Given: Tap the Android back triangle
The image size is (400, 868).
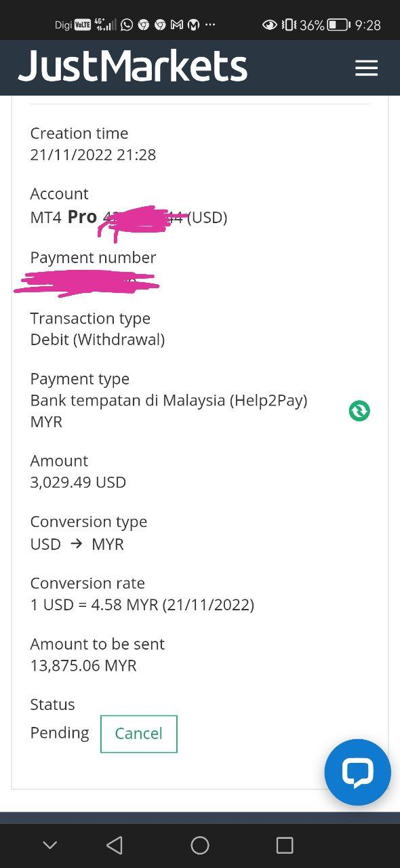Looking at the screenshot, I should coord(115,845).
